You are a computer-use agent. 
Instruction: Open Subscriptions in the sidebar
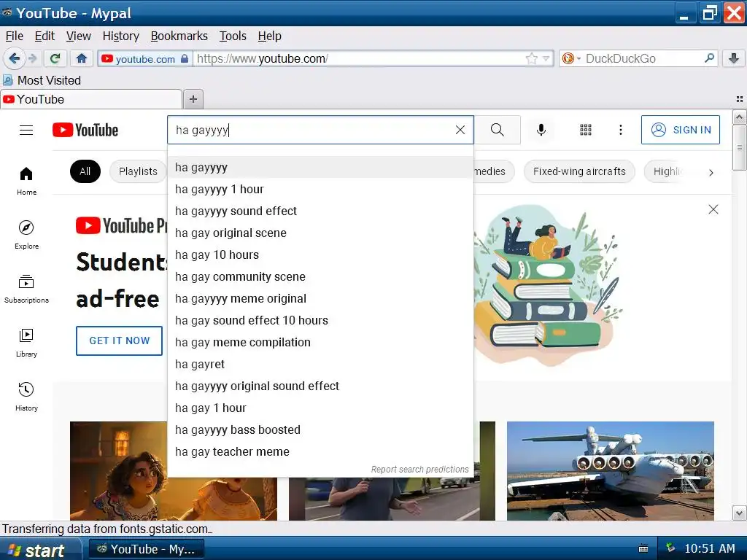(x=26, y=289)
